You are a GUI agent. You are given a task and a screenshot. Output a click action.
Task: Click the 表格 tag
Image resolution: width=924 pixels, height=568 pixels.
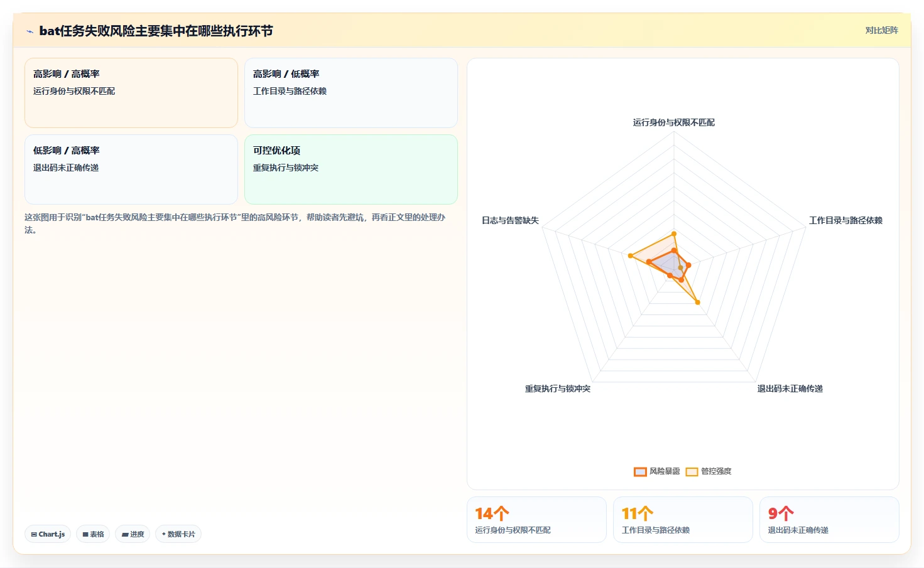coord(93,534)
